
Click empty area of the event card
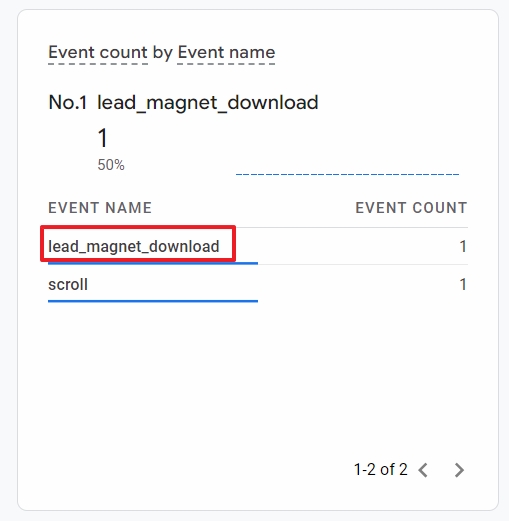pyautogui.click(x=258, y=383)
